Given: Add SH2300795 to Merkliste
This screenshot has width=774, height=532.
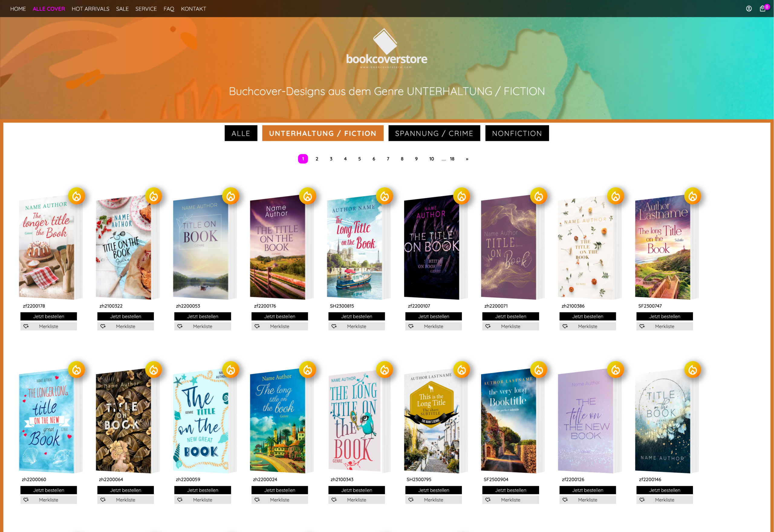Looking at the screenshot, I should [433, 500].
